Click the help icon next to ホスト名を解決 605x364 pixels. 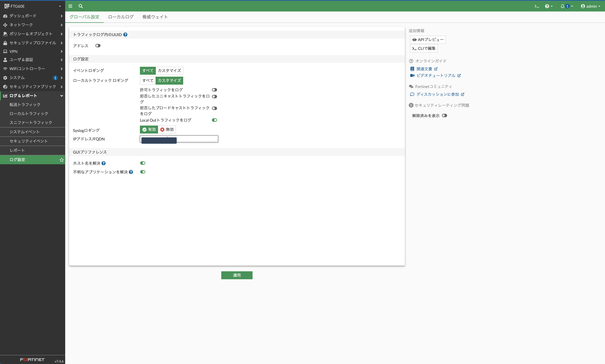click(x=104, y=163)
